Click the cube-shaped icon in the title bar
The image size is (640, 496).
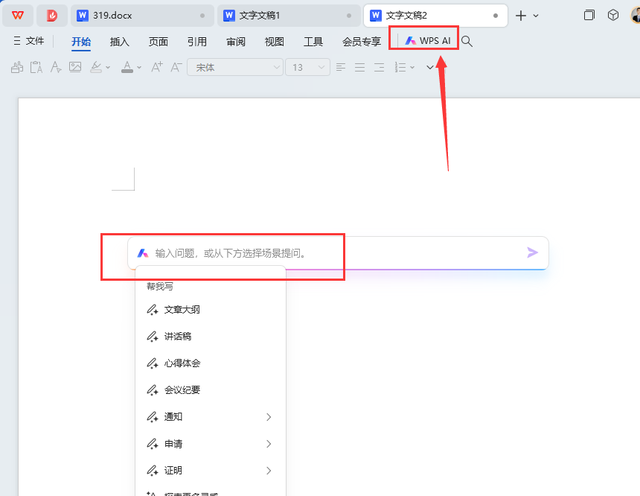click(613, 15)
